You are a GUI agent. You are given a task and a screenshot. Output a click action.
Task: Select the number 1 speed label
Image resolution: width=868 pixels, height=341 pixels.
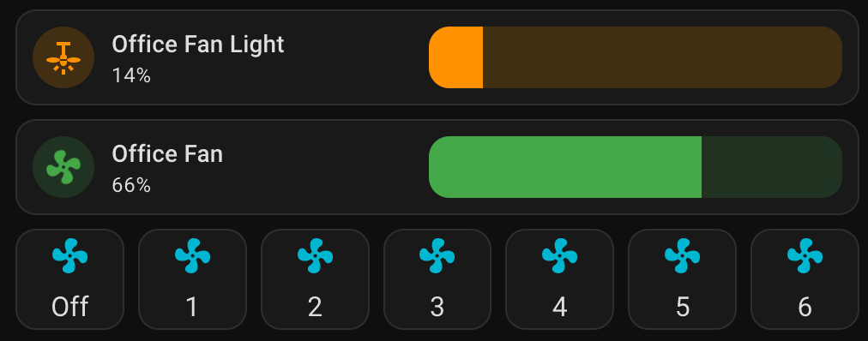pos(192,307)
